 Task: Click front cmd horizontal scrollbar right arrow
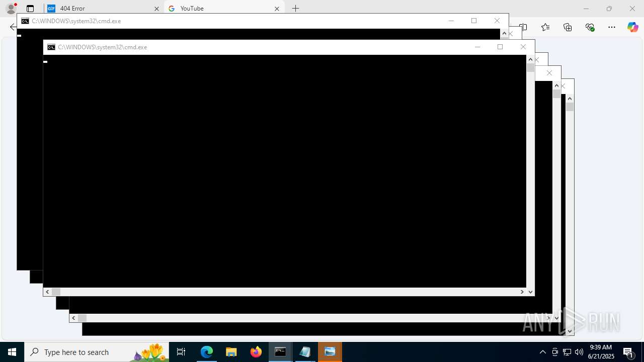(x=522, y=292)
